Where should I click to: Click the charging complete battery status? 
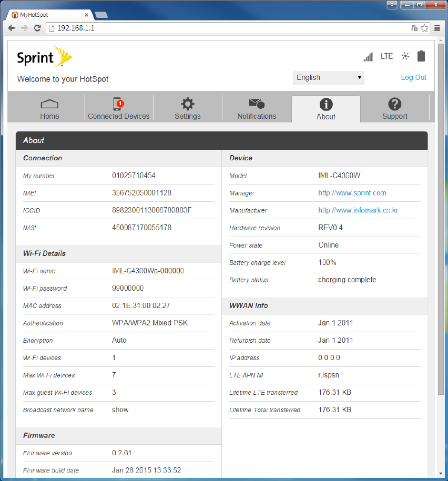coord(347,280)
